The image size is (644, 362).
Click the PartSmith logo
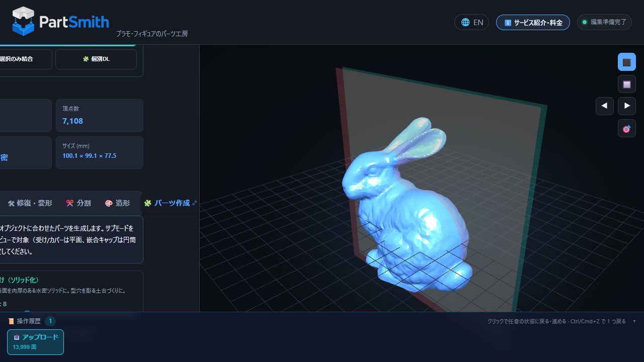tap(60, 22)
